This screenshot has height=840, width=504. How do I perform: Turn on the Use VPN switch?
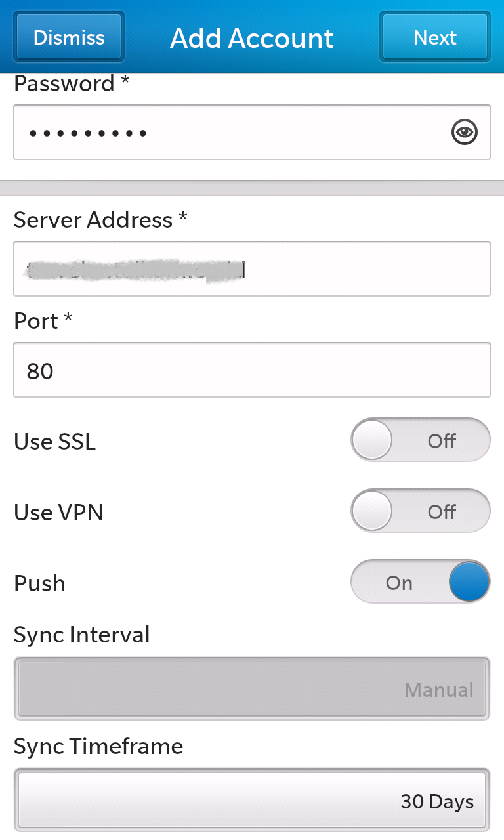click(x=421, y=511)
